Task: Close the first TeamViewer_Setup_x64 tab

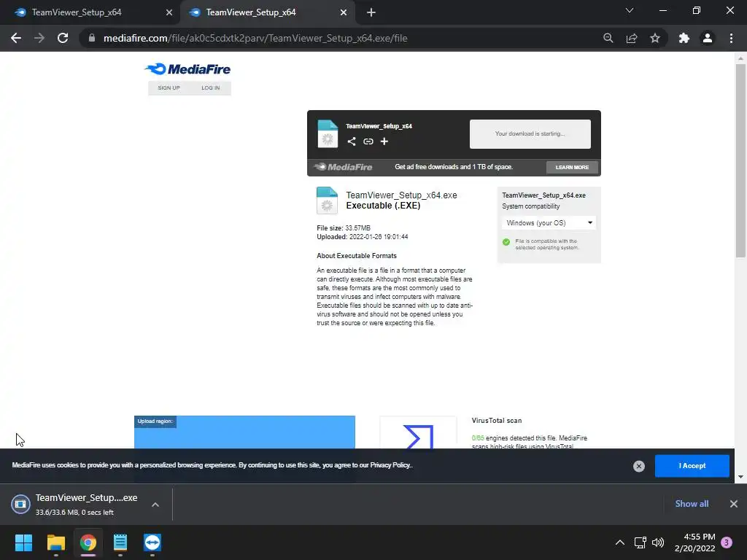Action: tap(169, 12)
